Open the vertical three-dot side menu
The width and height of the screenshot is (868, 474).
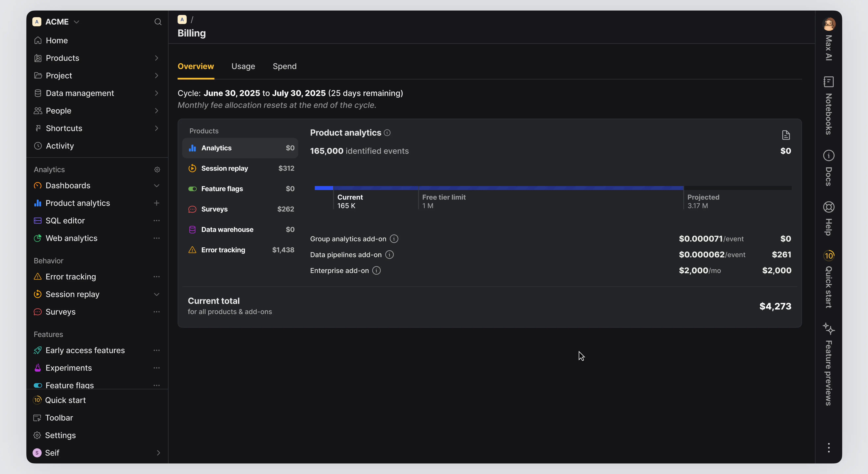pyautogui.click(x=829, y=448)
